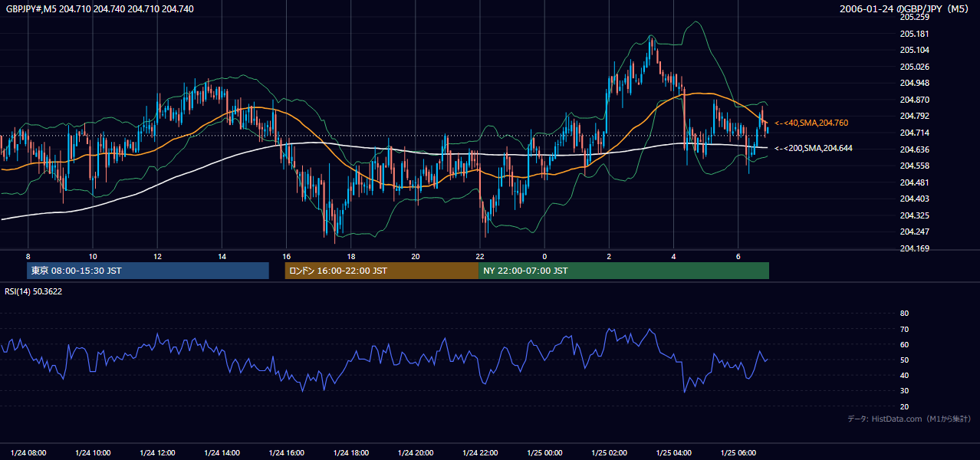Image resolution: width=980 pixels, height=460 pixels.
Task: Click hour label 4 under the price chart
Action: [x=673, y=256]
